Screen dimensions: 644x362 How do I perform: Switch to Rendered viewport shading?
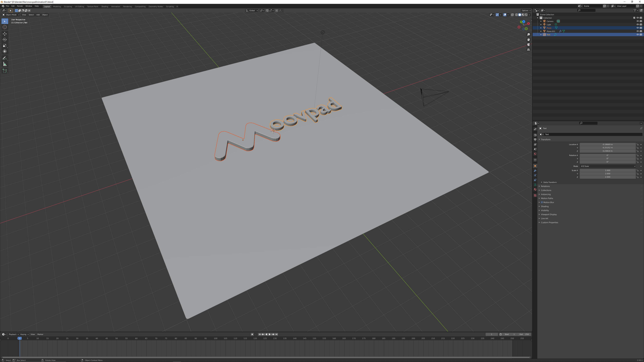[x=526, y=15]
